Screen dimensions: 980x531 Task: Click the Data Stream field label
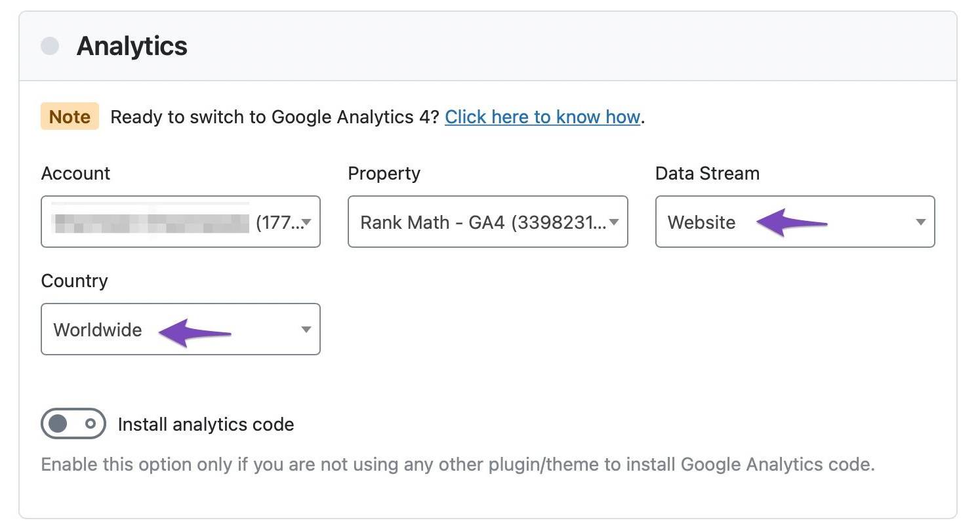tap(706, 174)
